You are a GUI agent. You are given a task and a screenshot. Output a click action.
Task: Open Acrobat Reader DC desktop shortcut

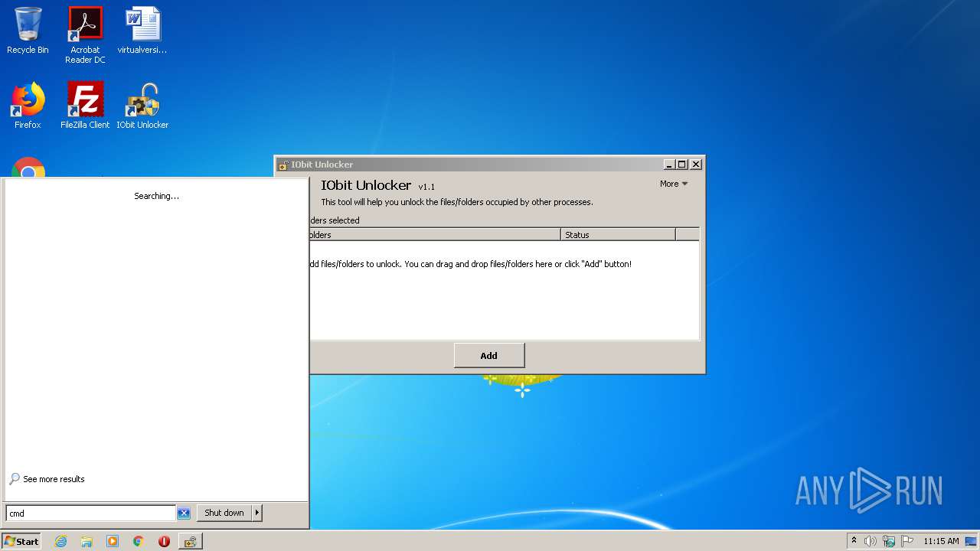click(x=85, y=35)
